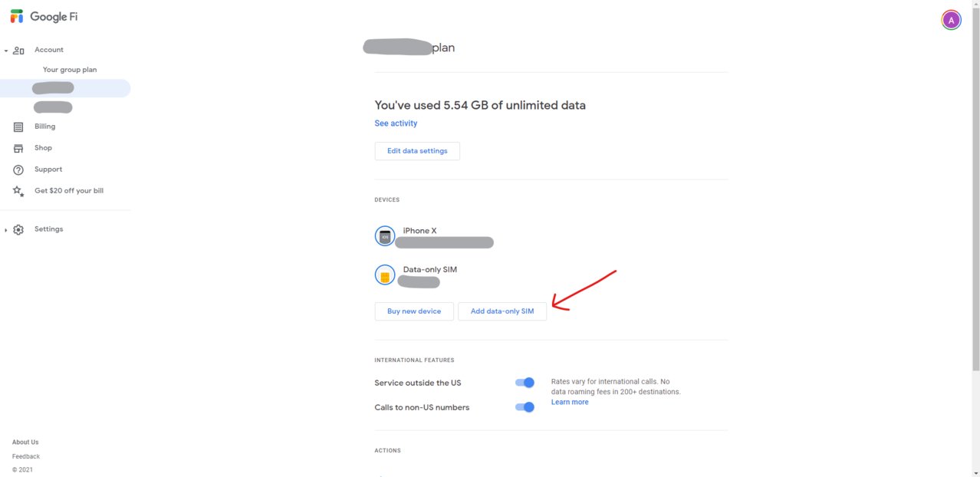Follow the Learn more link
The image size is (980, 477).
[x=570, y=402]
